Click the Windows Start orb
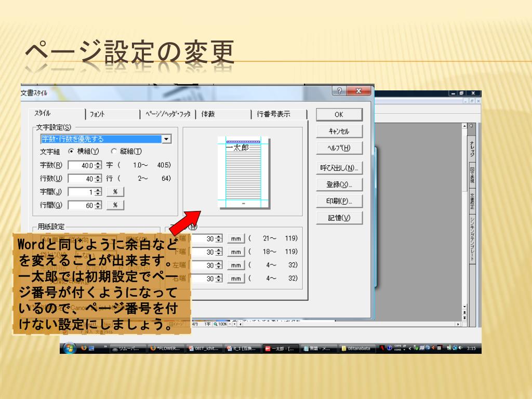 (x=69, y=348)
